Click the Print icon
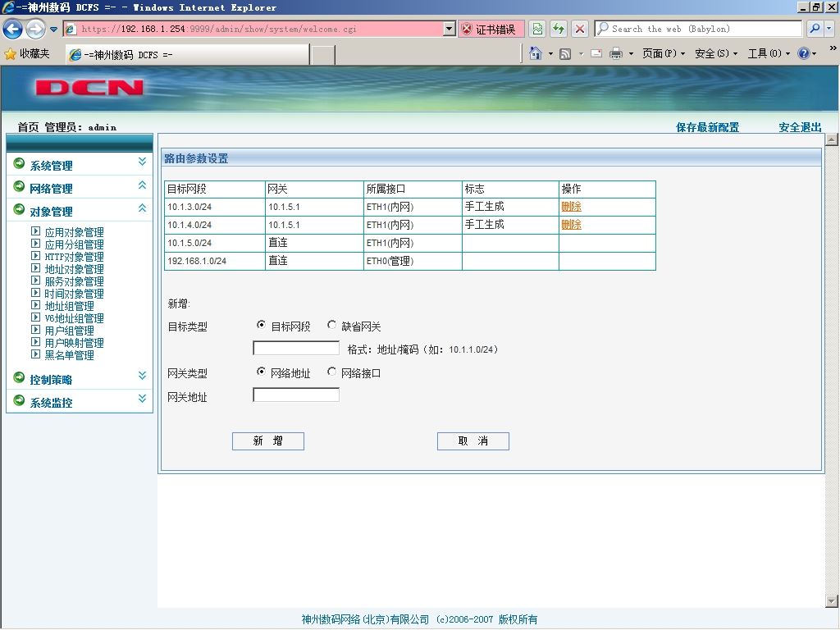The height and width of the screenshot is (630, 840). [x=616, y=53]
